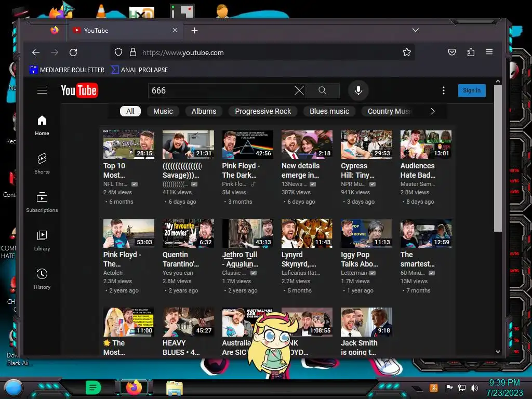Reload the page with refresh icon
The height and width of the screenshot is (399, 532).
coord(73,52)
